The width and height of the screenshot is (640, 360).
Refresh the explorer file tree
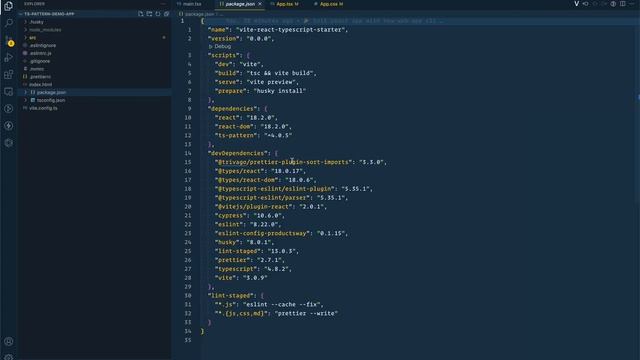click(158, 14)
